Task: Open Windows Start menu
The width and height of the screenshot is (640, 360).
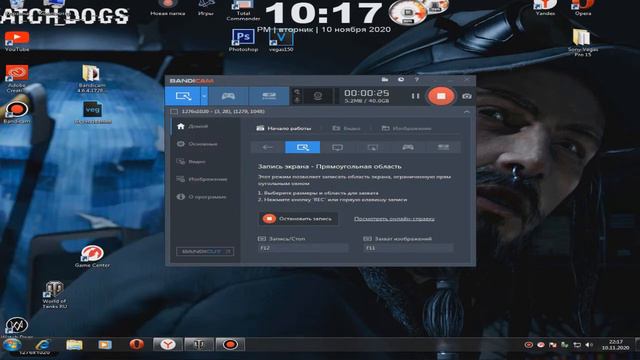Action: [x=12, y=345]
